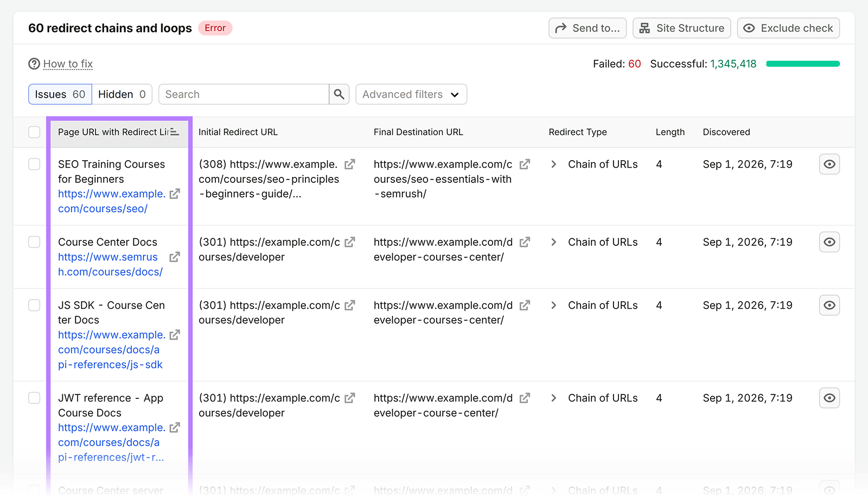Viewport: 868px width, 502px height.
Task: Open the How to fix help link
Action: [68, 64]
